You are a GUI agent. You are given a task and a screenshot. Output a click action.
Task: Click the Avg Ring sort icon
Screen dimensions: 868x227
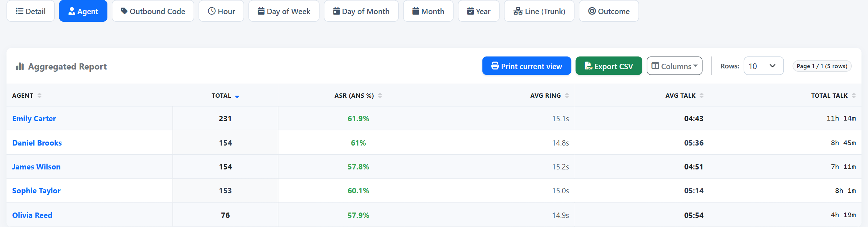click(x=567, y=96)
